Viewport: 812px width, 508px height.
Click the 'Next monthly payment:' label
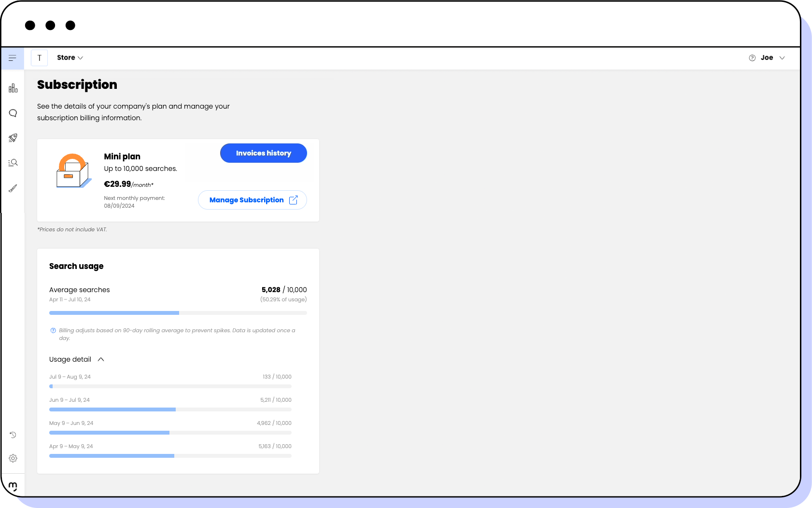pyautogui.click(x=134, y=198)
